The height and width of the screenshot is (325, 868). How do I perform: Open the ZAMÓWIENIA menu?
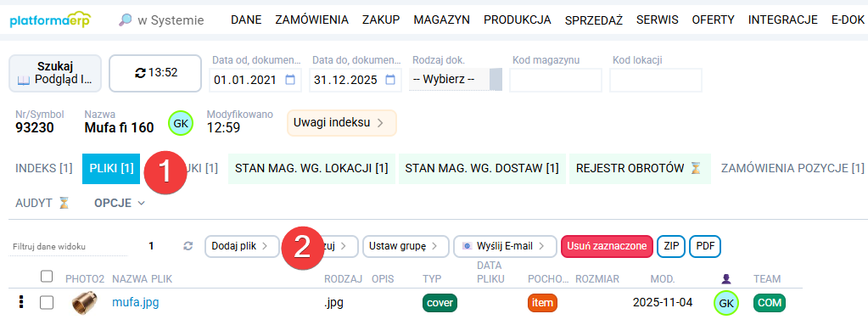(311, 20)
